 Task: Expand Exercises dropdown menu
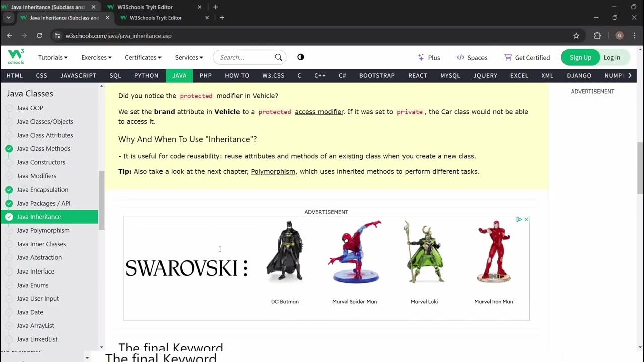click(x=96, y=57)
